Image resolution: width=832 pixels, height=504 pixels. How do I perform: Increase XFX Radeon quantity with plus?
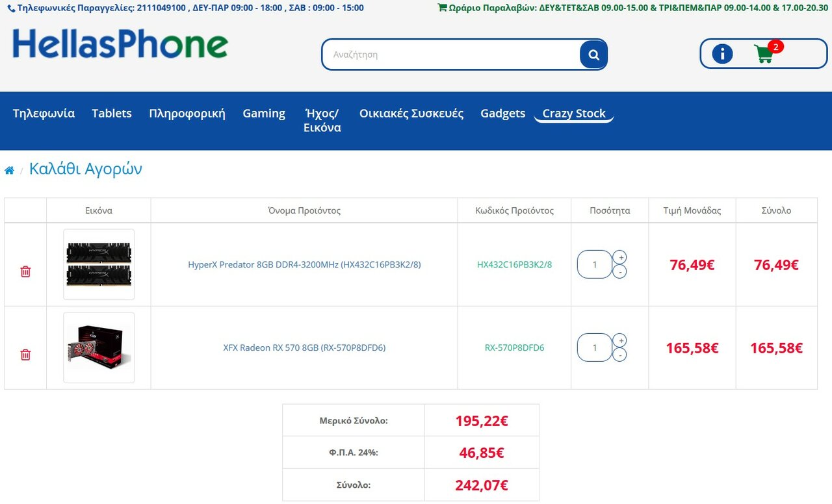[619, 340]
